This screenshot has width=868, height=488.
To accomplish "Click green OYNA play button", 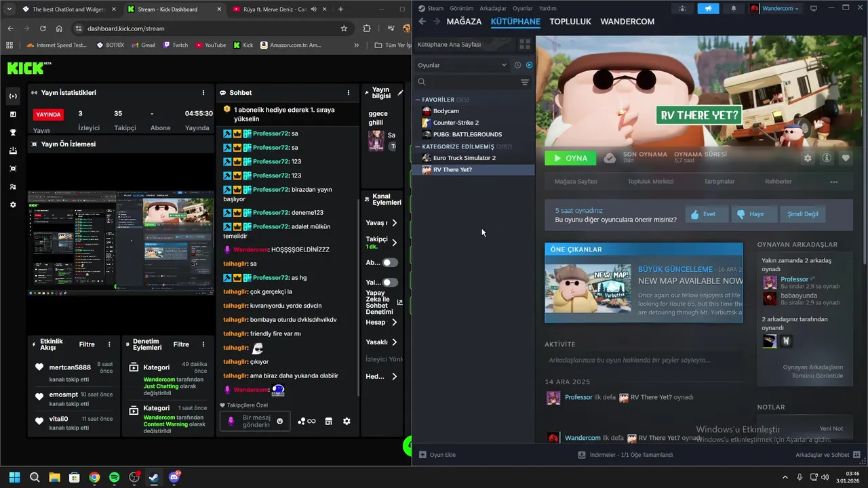I will click(x=570, y=158).
